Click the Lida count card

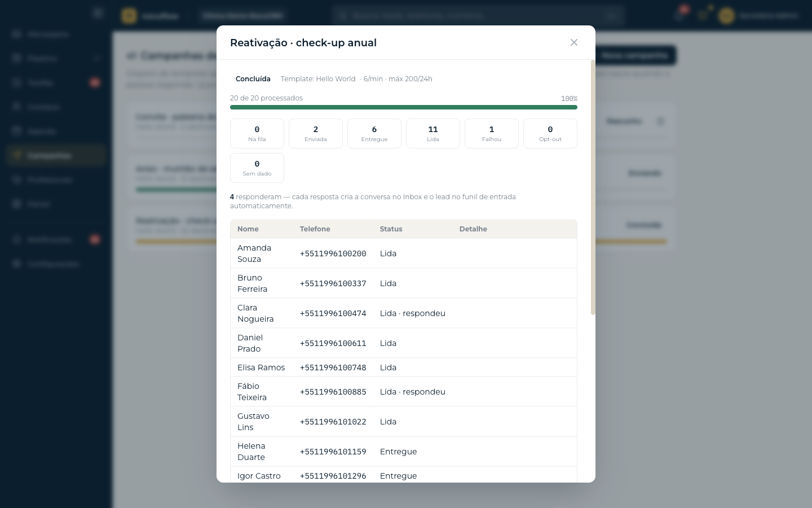click(433, 134)
